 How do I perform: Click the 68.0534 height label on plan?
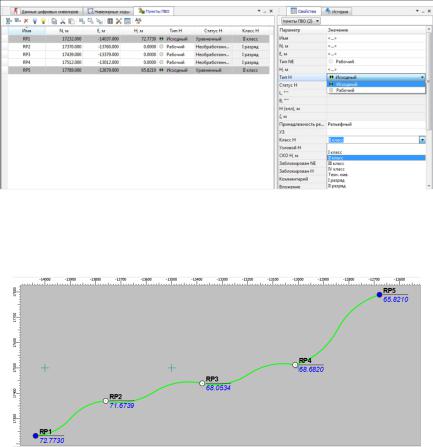pos(218,388)
